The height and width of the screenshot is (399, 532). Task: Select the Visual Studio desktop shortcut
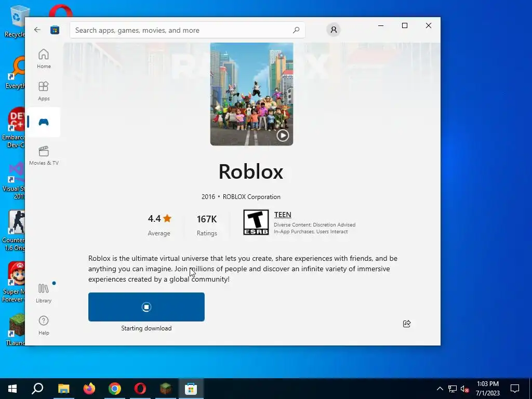[x=14, y=180]
